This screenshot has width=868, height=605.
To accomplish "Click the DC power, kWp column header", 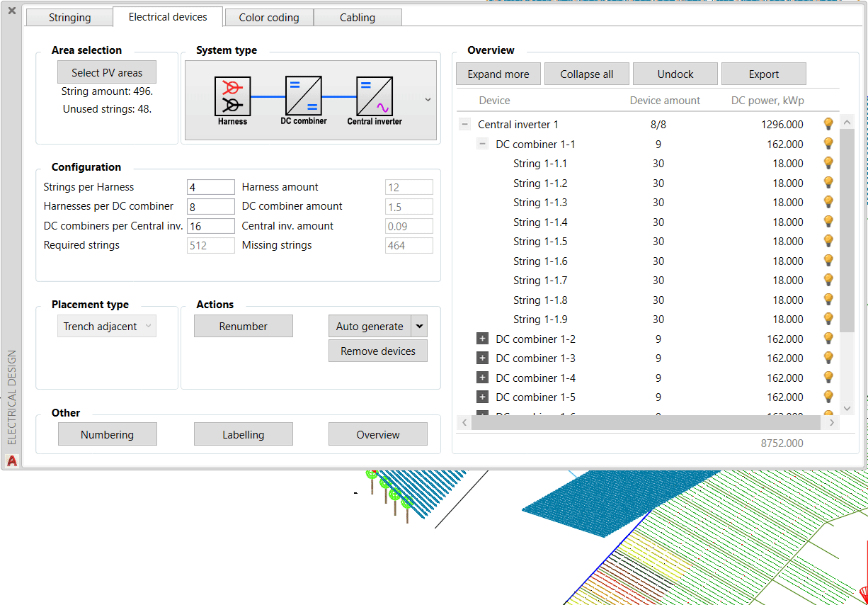I will tap(767, 101).
